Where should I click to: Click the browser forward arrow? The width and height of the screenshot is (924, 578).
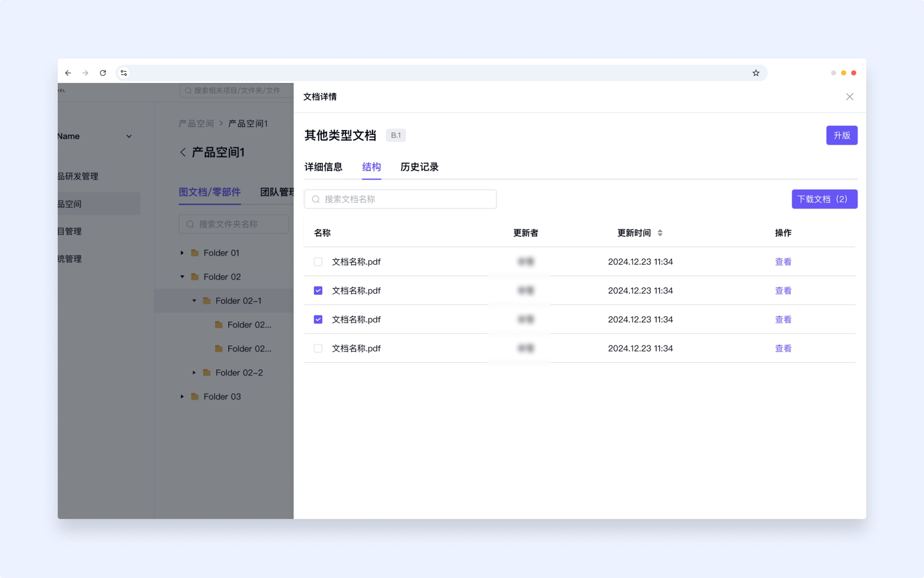pyautogui.click(x=86, y=73)
